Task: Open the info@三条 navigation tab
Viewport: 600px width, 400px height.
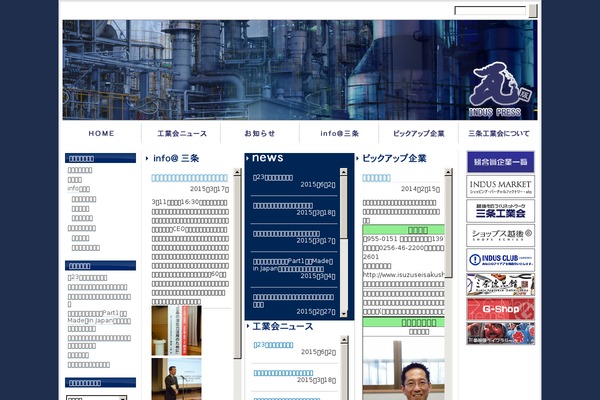Action: tap(339, 133)
